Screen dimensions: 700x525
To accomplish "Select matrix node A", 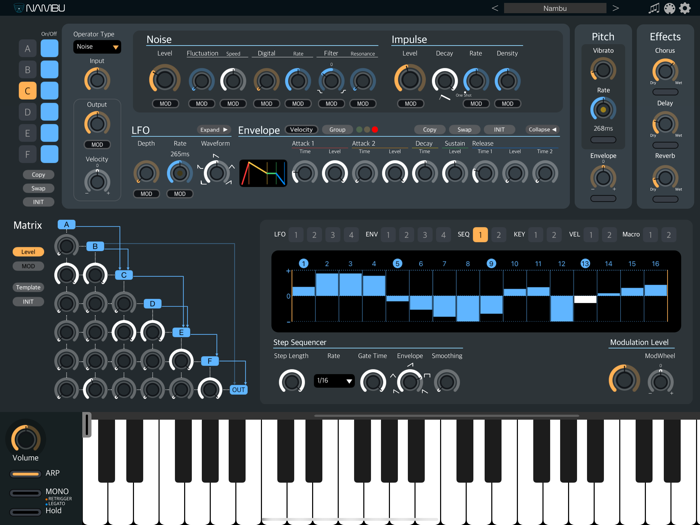I will 67,225.
